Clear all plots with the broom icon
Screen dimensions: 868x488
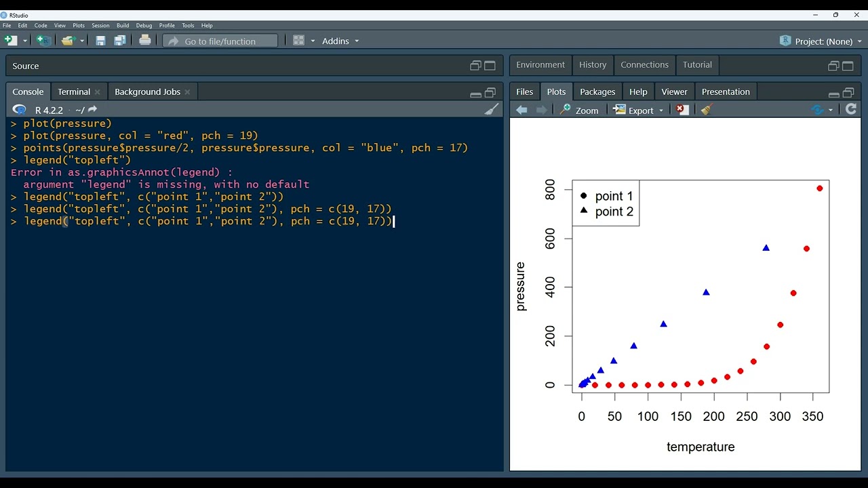707,110
